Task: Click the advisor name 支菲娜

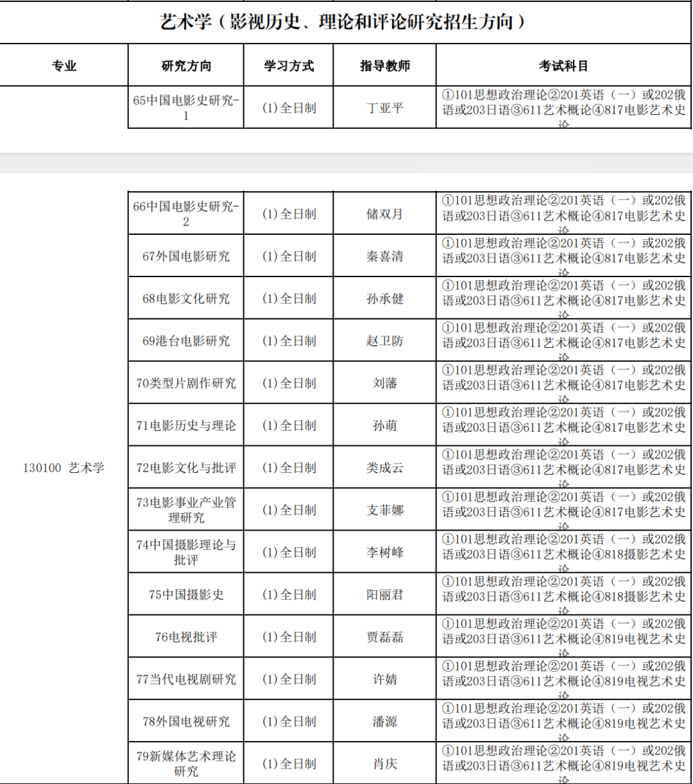Action: [x=385, y=510]
